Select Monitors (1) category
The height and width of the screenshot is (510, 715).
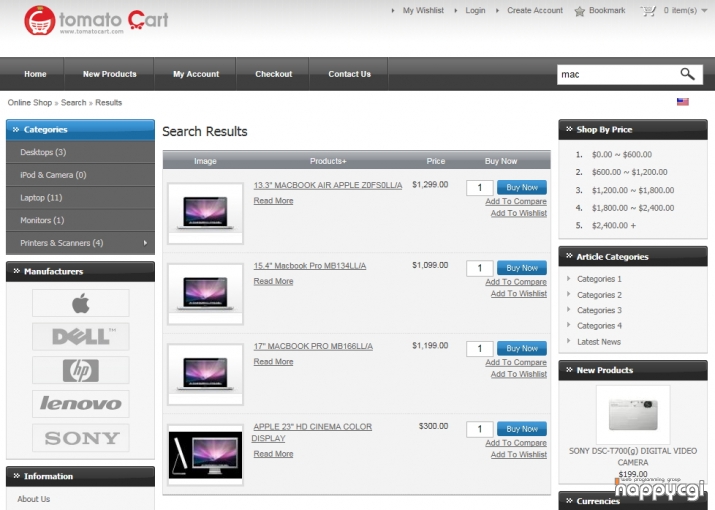pos(80,220)
